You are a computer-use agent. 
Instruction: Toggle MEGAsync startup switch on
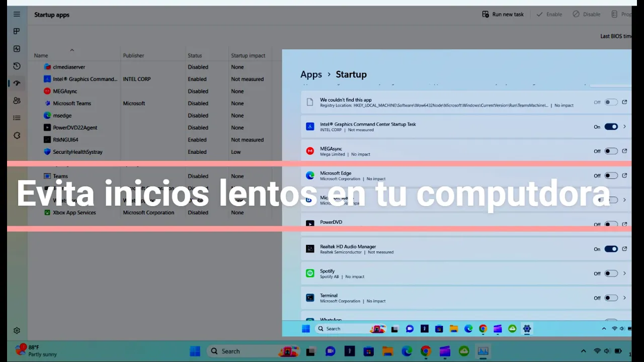(611, 151)
